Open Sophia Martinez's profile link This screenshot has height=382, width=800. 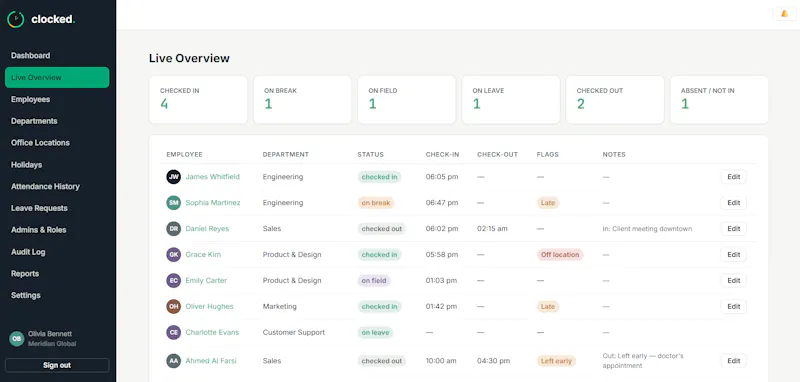click(x=213, y=203)
